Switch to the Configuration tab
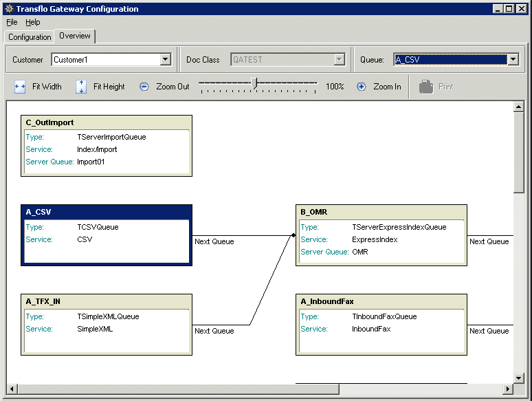Screen dimensions: 532x401 [30, 37]
